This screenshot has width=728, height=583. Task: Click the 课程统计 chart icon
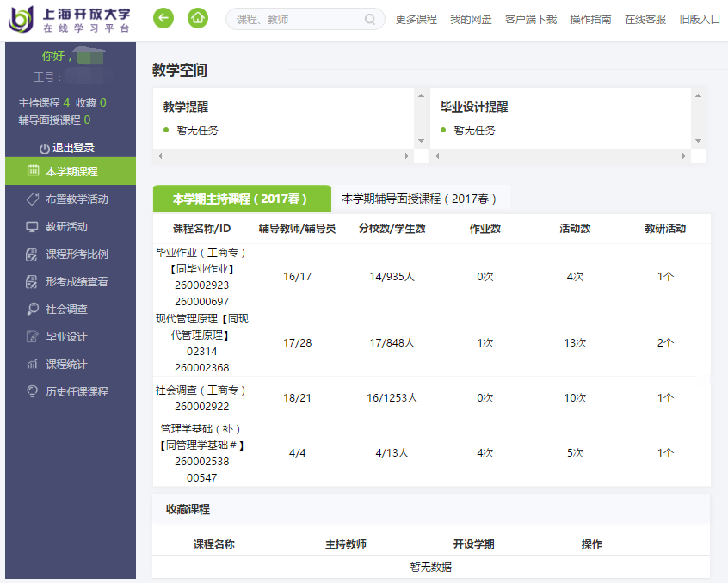coord(32,364)
